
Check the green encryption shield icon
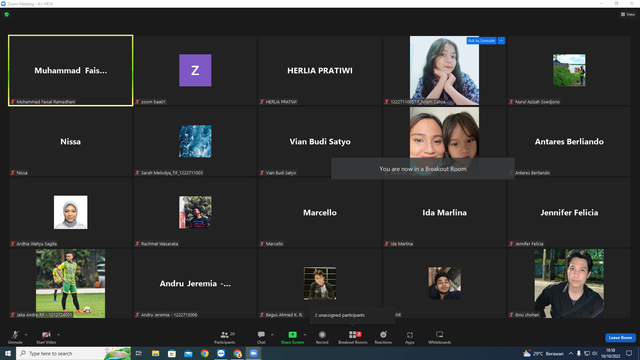(x=7, y=14)
